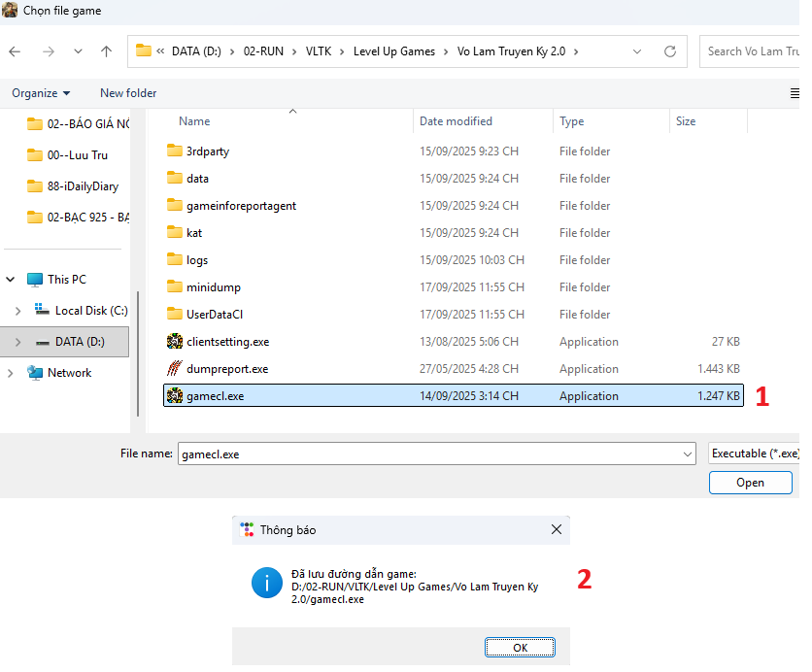
Task: Open the Executable (*.exe) file type filter
Action: [x=754, y=454]
